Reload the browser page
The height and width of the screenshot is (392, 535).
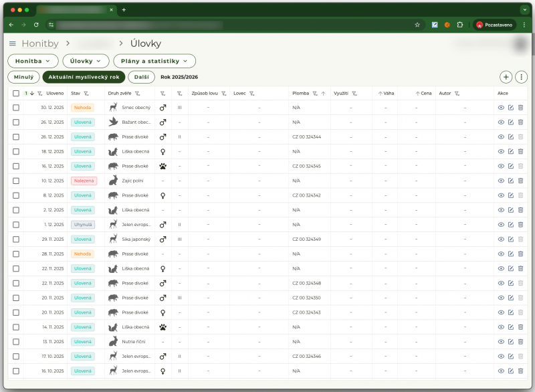(36, 25)
